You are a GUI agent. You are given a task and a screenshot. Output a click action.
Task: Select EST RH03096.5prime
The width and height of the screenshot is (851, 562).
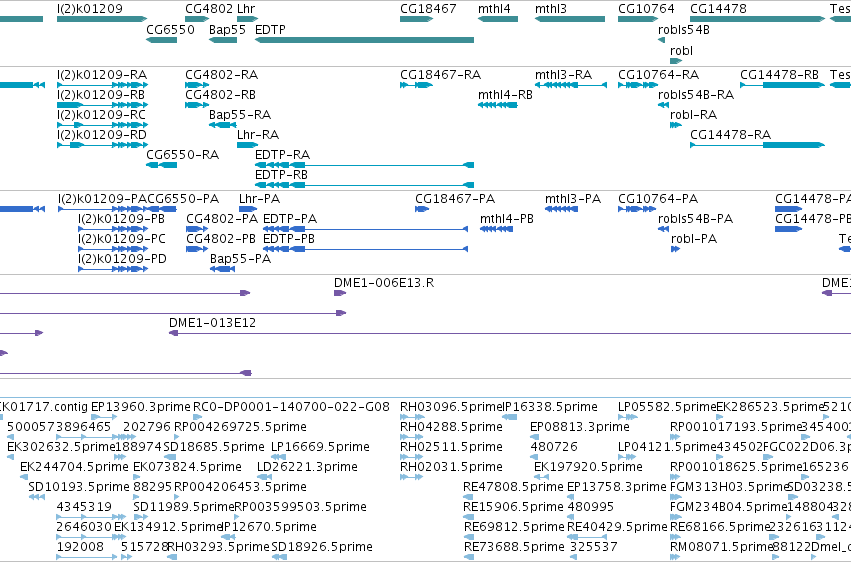451,406
